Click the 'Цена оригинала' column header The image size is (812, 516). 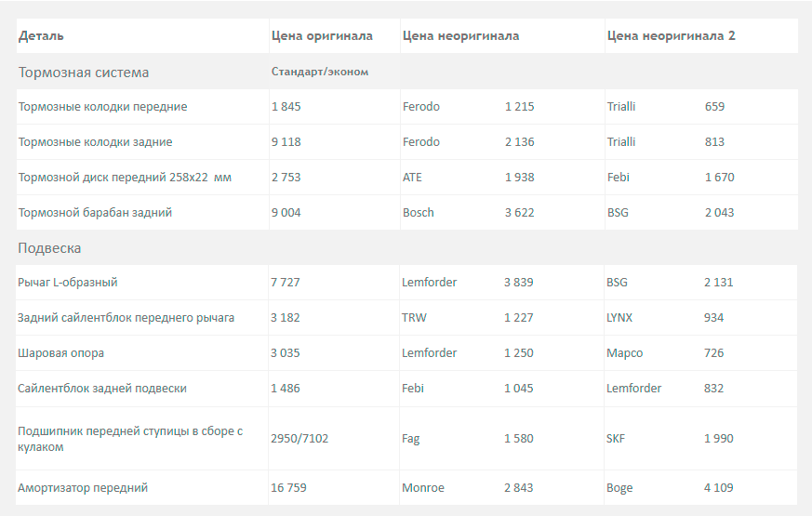point(322,36)
